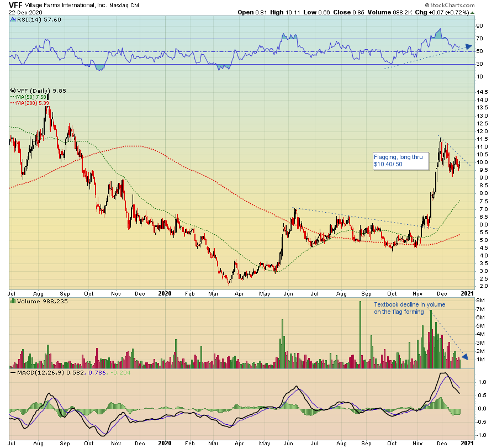Click the Chg +0.07 (+0.72%) figure
Image resolution: width=497 pixels, height=448 pixels.
pos(442,12)
